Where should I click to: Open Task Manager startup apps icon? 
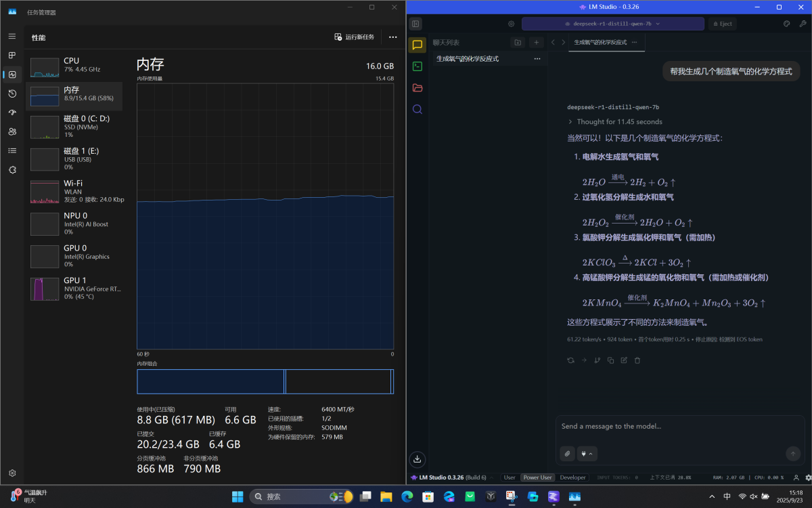[12, 112]
